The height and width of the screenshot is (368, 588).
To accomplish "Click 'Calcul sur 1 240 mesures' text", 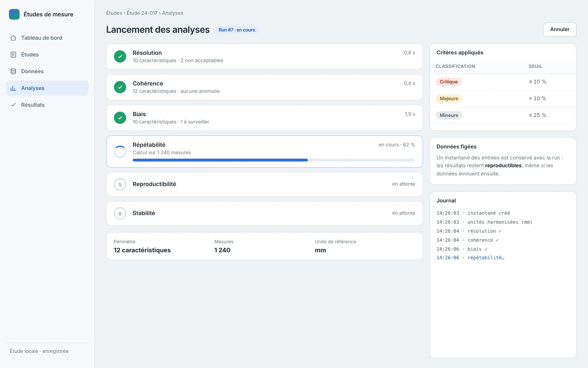I will (x=162, y=152).
